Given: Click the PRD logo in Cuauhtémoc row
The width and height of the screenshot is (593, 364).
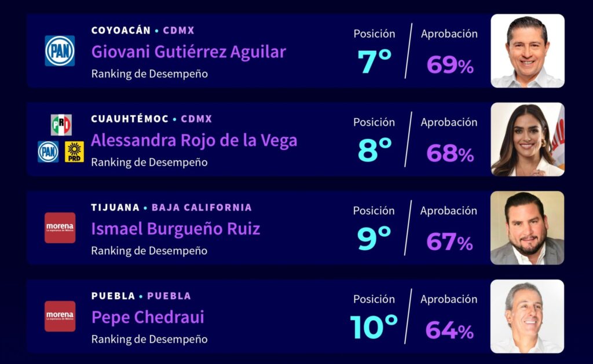Looking at the screenshot, I should pyautogui.click(x=74, y=152).
